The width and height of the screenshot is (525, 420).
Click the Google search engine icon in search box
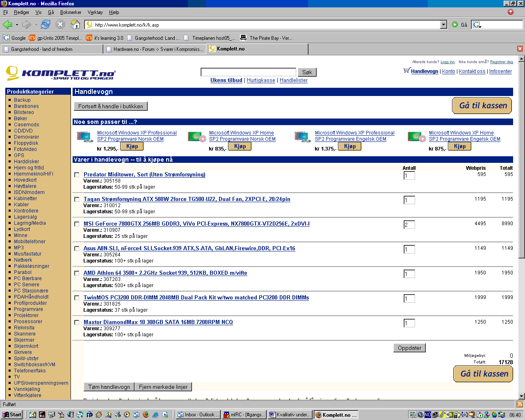(x=477, y=25)
